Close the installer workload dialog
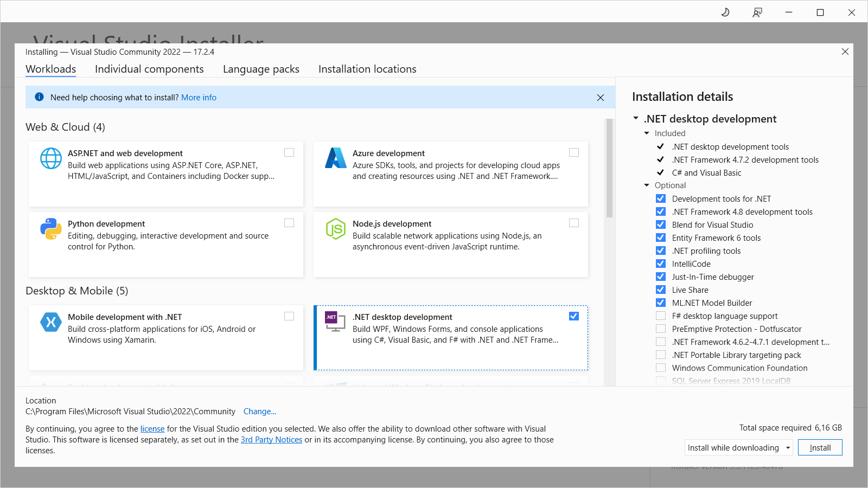The height and width of the screenshot is (488, 868). coord(845,52)
